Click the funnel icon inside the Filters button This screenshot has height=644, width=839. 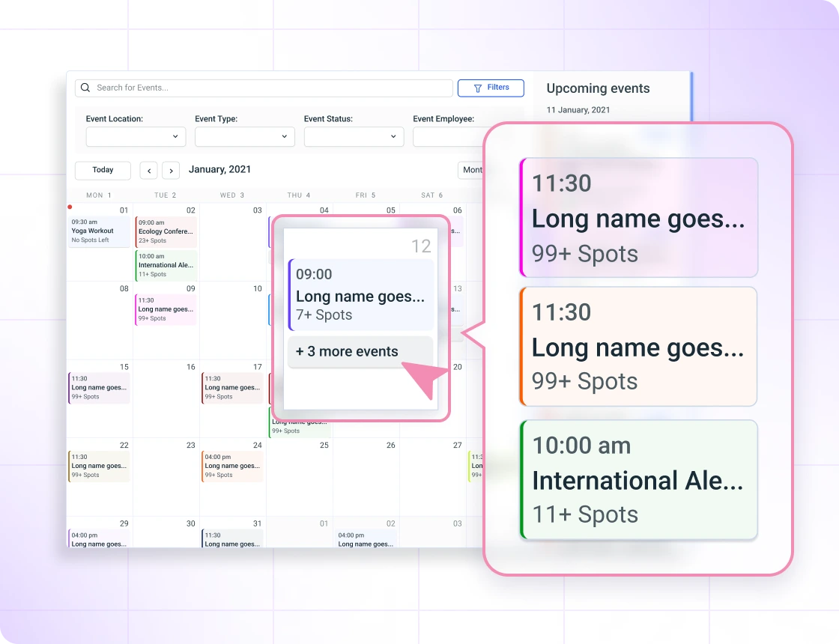point(477,88)
